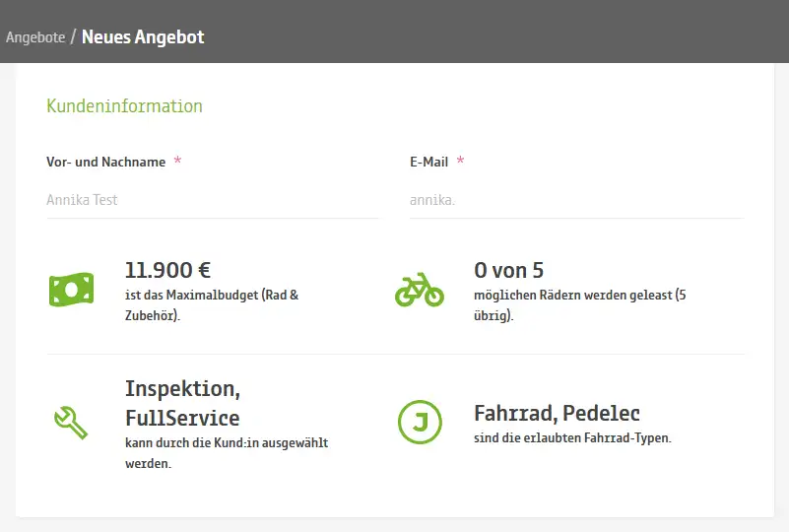Click the green banknote budget icon

tap(71, 289)
